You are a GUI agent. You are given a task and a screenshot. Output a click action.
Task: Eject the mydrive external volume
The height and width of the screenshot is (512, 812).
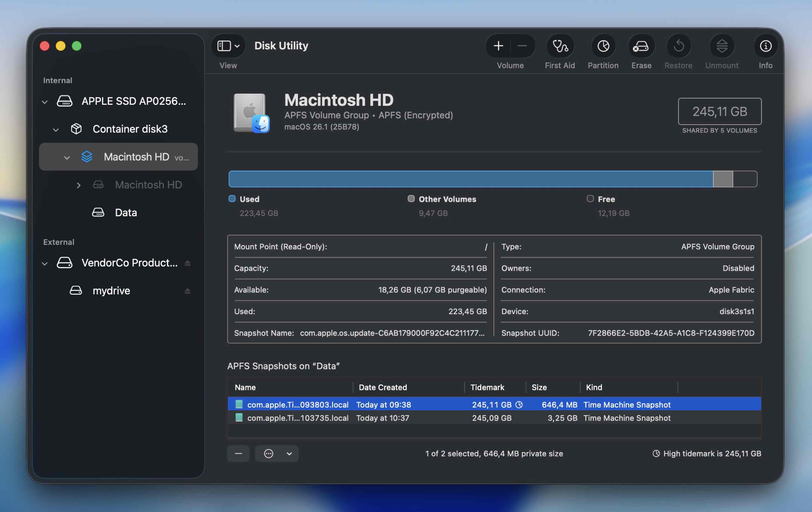point(188,291)
